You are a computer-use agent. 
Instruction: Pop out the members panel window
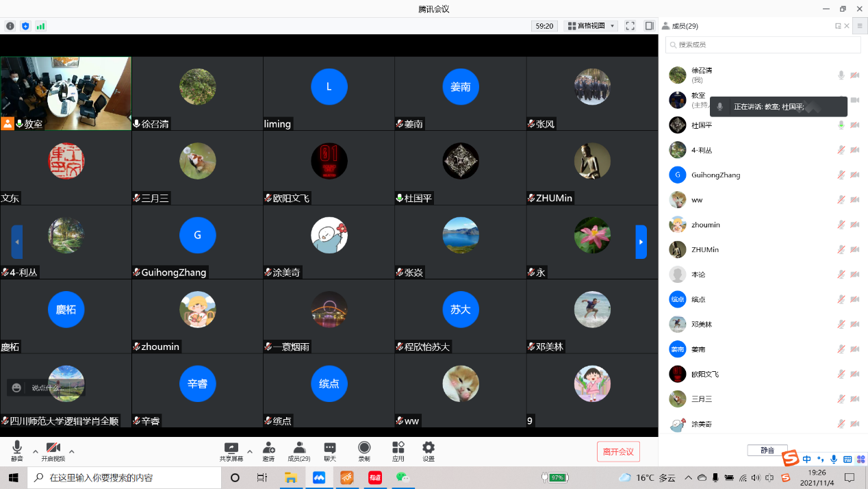click(838, 26)
